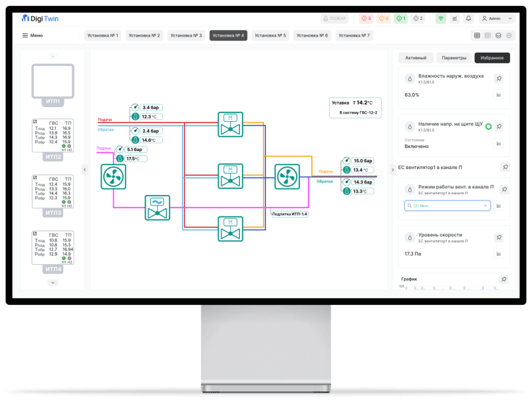
Task: Toggle the pin on Наличие напр. на щите ЩУ
Action: point(498,126)
